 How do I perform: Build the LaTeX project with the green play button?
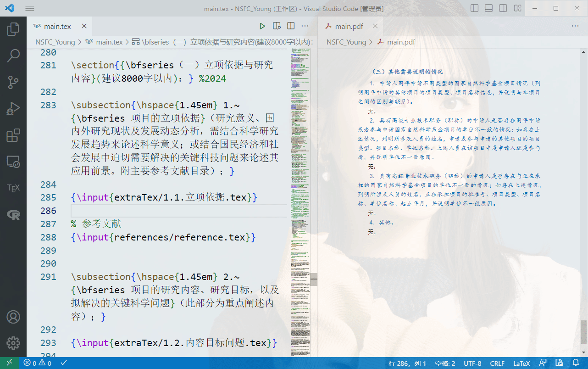(x=262, y=26)
